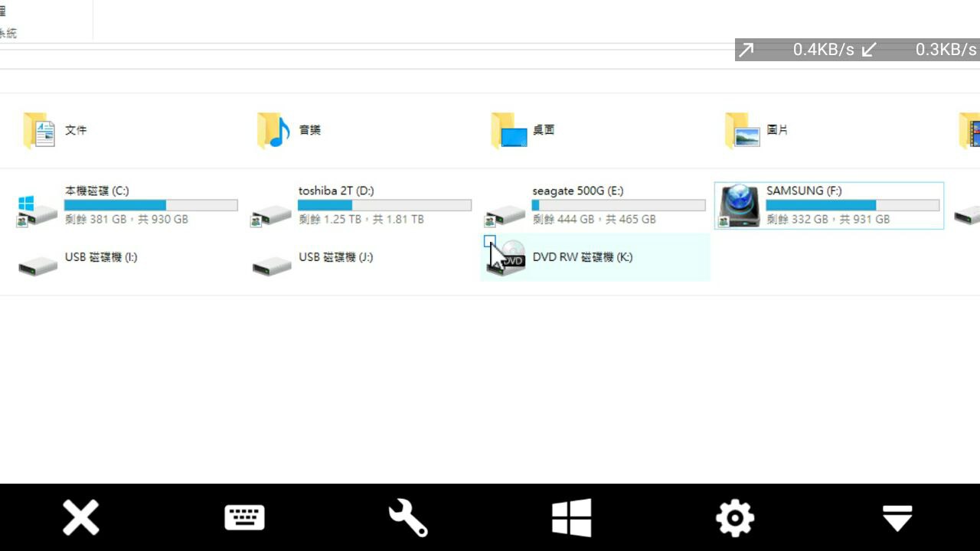Click the DVD RW (K:) disc drive icon
Screen dimensions: 980x551
pyautogui.click(x=507, y=259)
